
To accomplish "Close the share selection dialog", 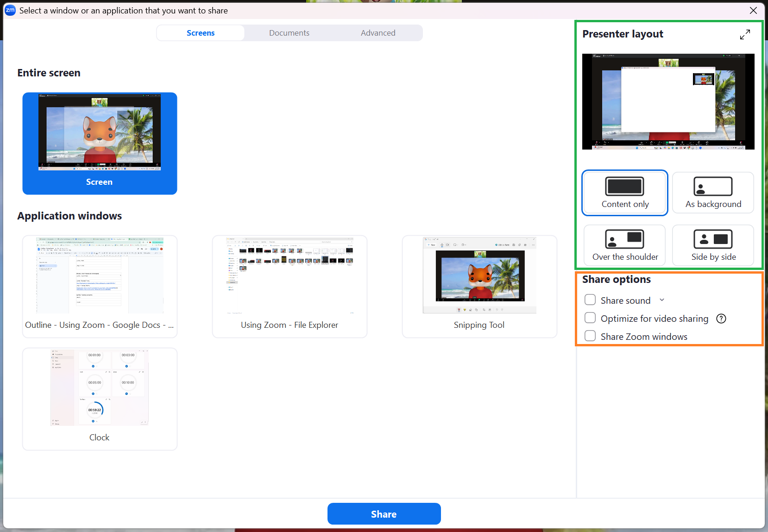I will click(754, 10).
